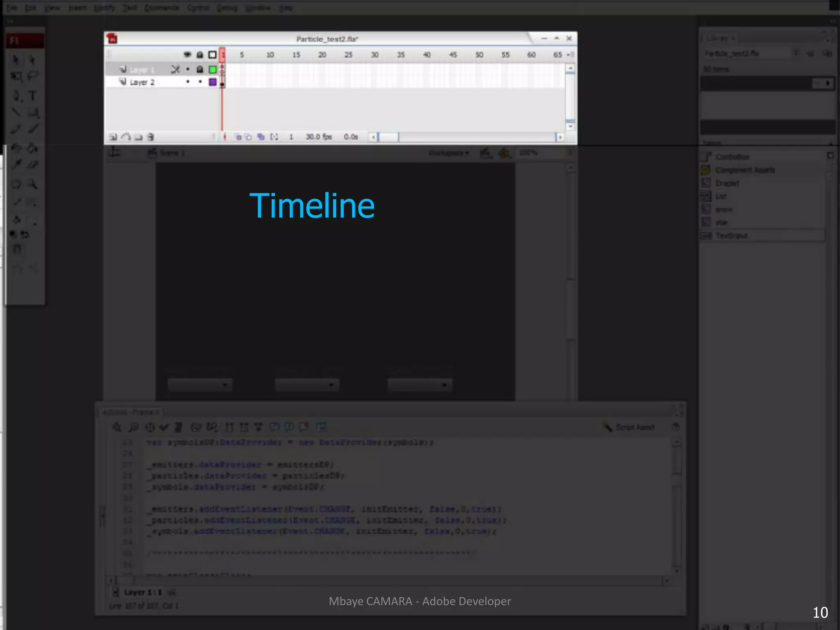Click Delete Layer trash icon

tap(151, 137)
